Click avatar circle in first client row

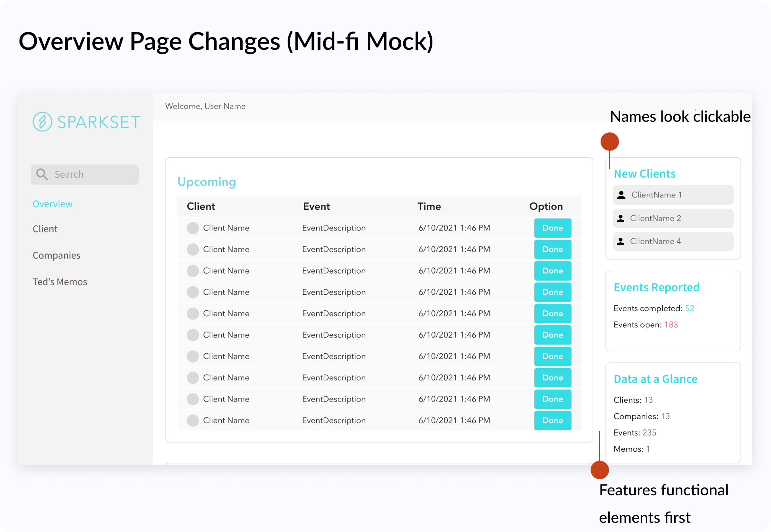coord(193,228)
